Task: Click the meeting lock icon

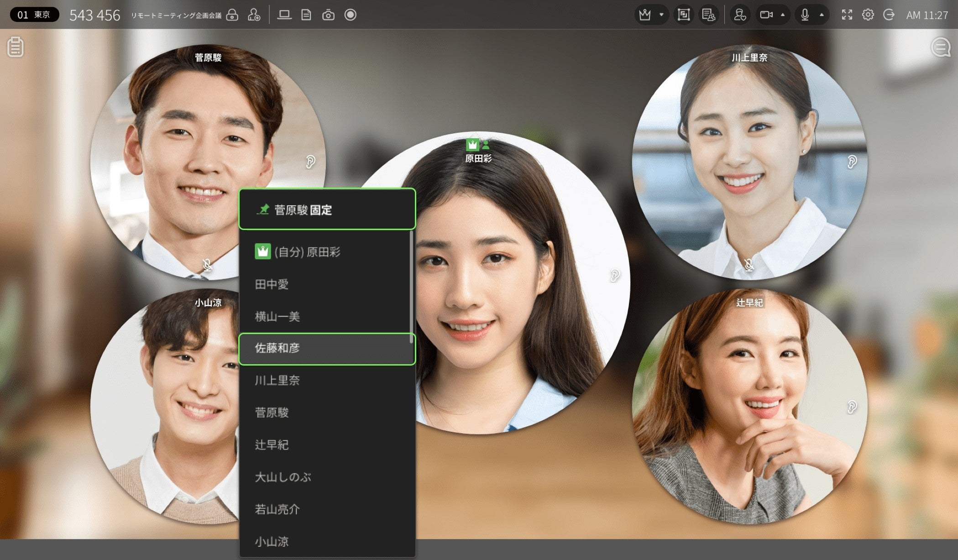Action: pos(232,15)
